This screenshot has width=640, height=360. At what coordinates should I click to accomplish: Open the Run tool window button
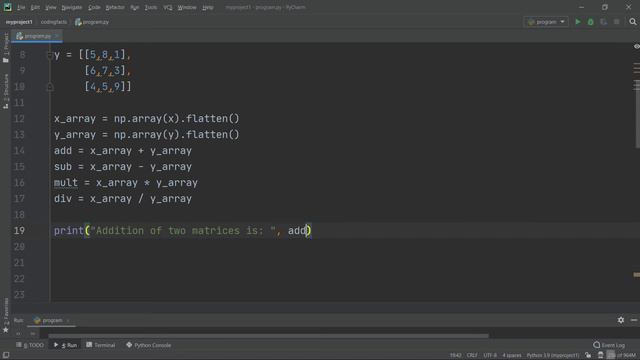click(66, 345)
